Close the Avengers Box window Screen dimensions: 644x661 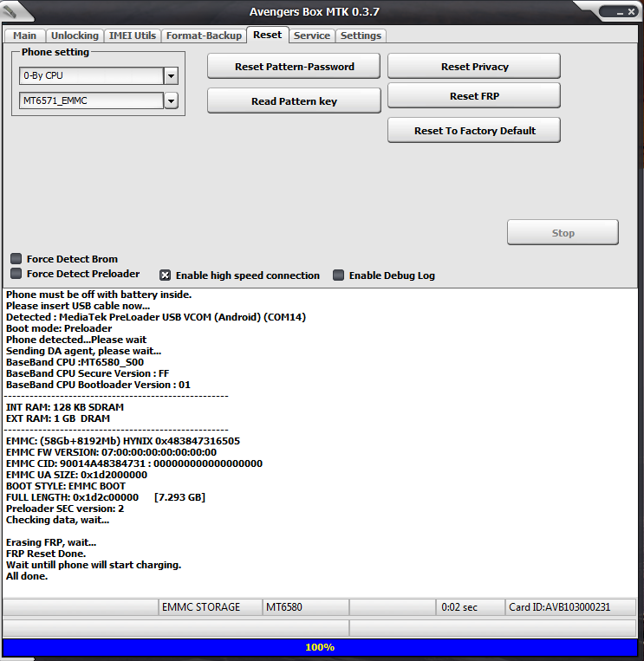click(x=631, y=12)
